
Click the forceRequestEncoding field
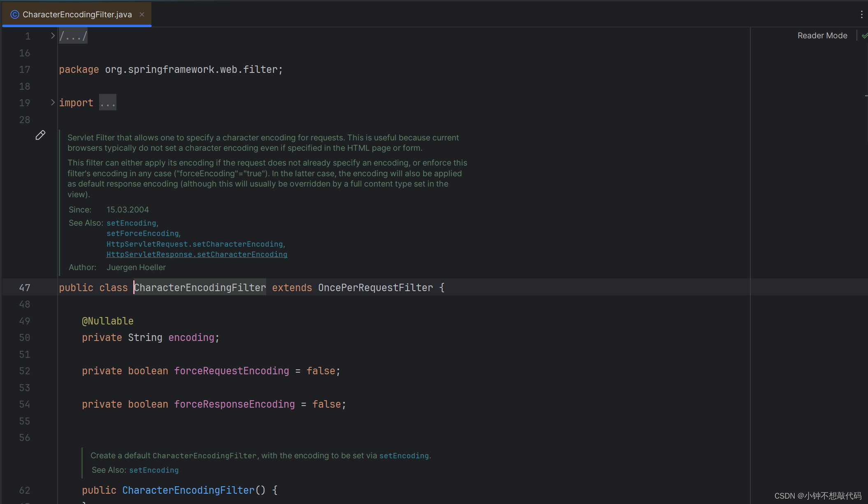click(232, 371)
